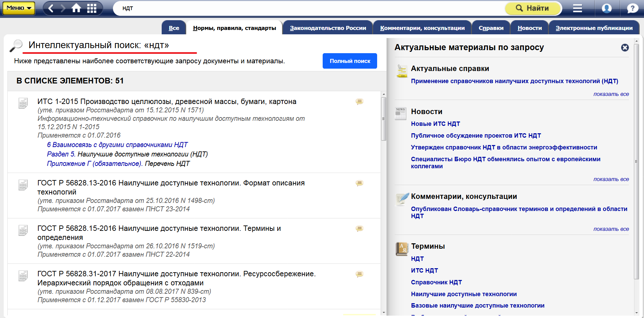Click document icon for ГОСТ Р 56828.13-2016

[23, 185]
